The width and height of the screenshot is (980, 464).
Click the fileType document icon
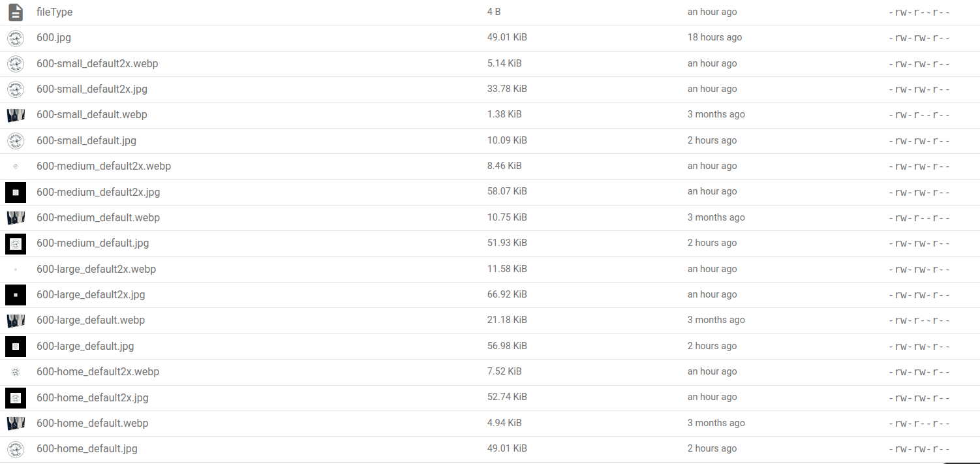point(16,12)
